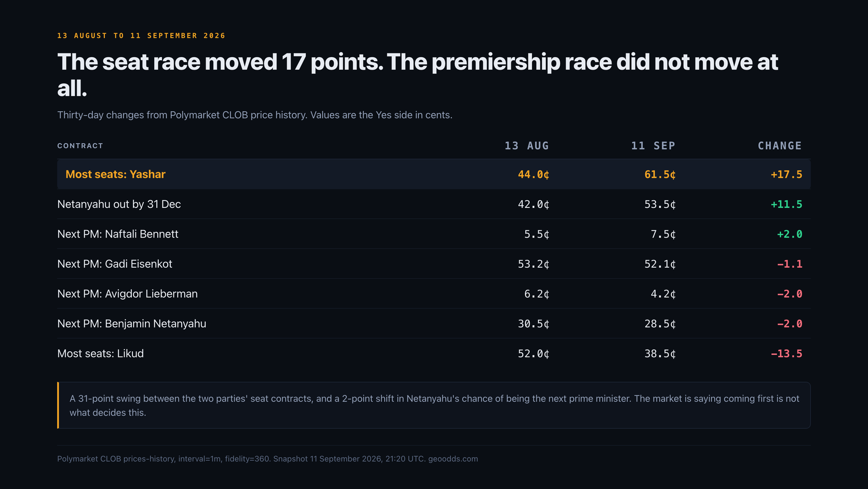Click the Netanyahu out by 31 Dec contract
This screenshot has height=489, width=868.
click(119, 204)
